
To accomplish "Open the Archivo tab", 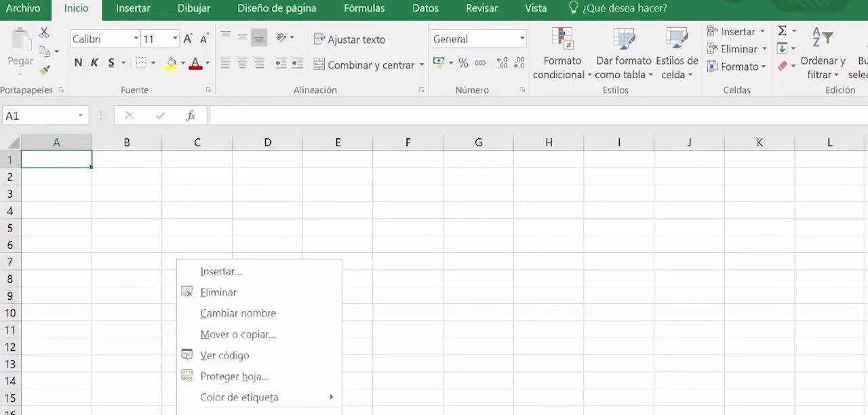I will click(x=23, y=9).
